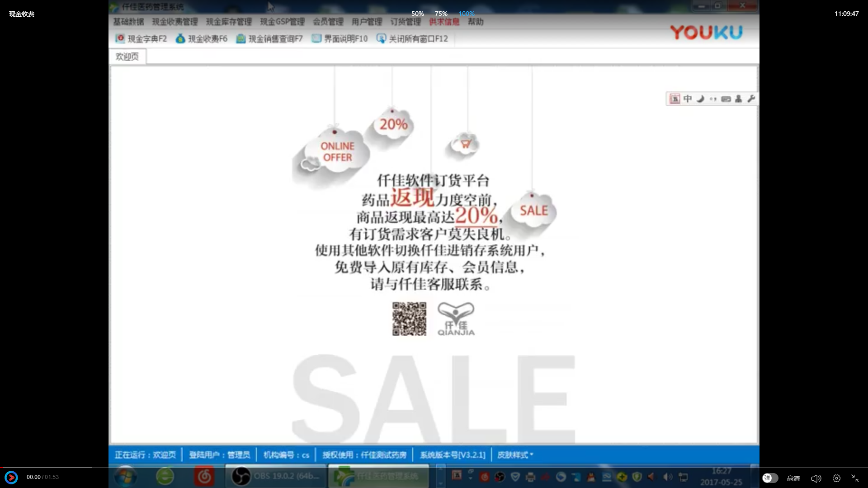Image resolution: width=868 pixels, height=488 pixels.
Task: Click the player volume speaker icon
Action: (816, 478)
